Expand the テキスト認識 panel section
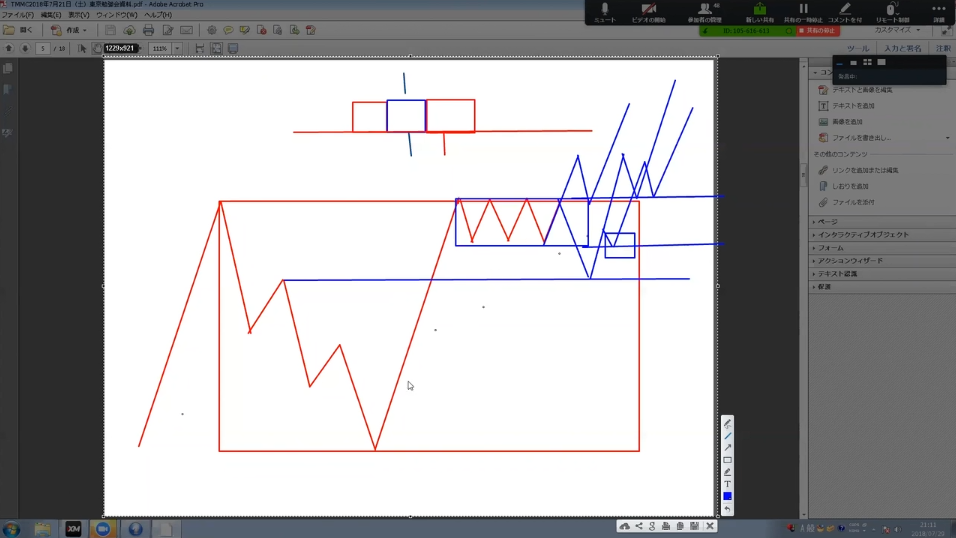Viewport: 956px width, 538px height. (837, 273)
